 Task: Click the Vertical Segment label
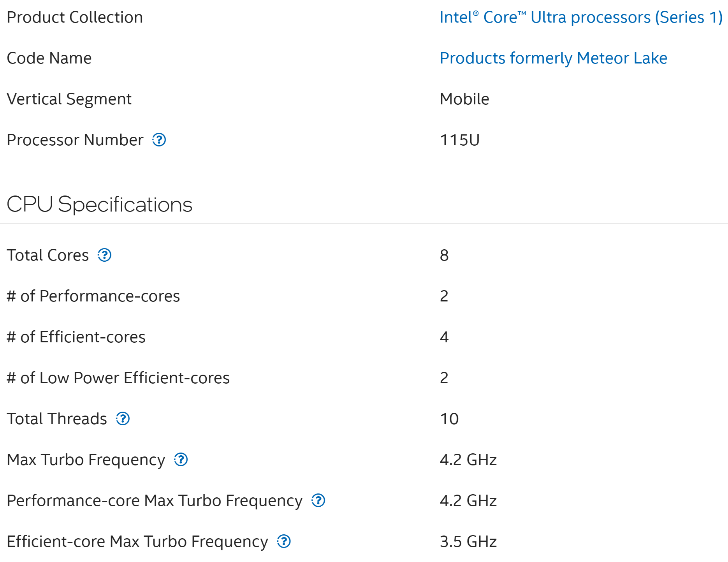[x=69, y=99]
